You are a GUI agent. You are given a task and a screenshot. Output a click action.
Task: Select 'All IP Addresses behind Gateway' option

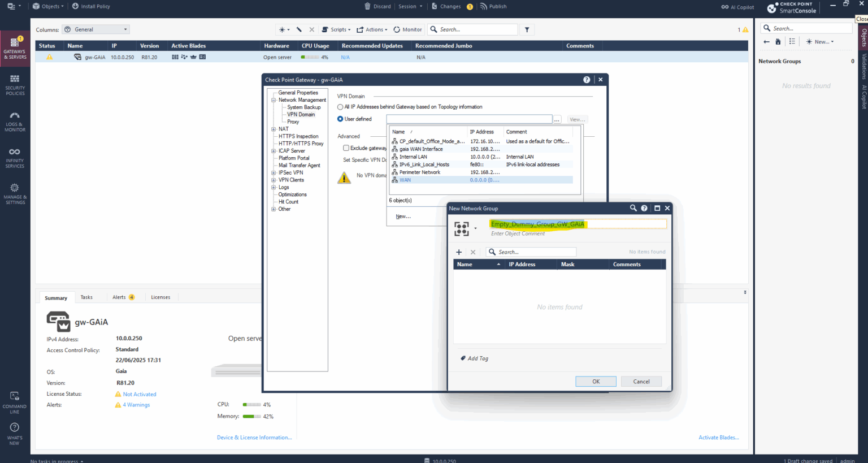coord(340,106)
